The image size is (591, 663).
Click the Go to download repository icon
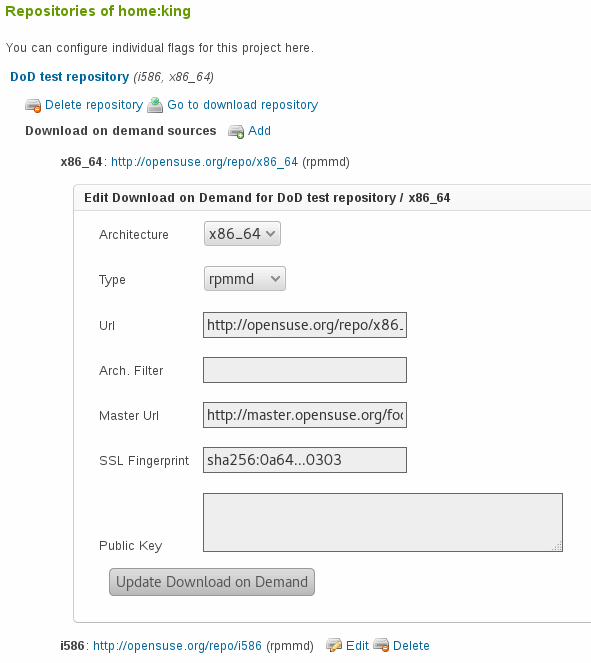[x=155, y=105]
